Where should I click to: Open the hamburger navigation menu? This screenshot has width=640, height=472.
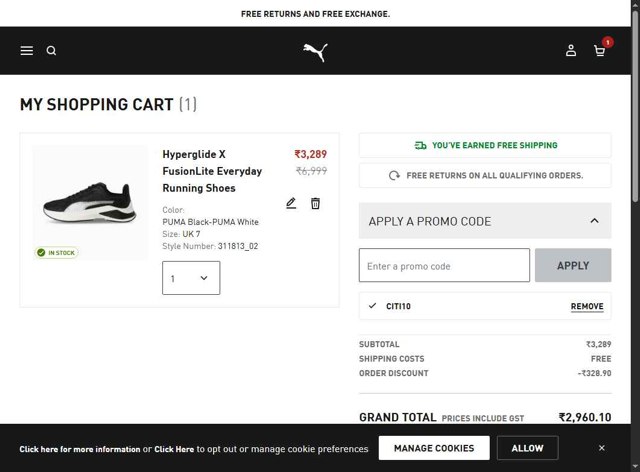click(27, 51)
